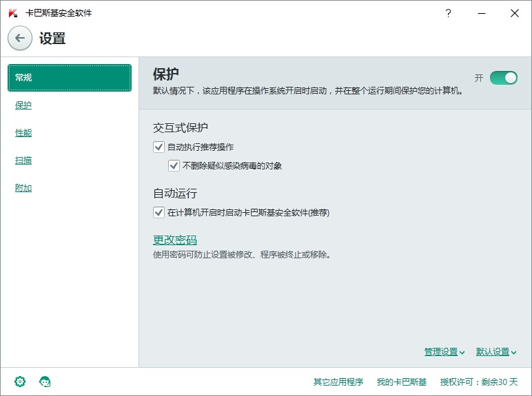Toggle 在计算机开启时启动 autorun checkbox
The image size is (532, 396).
click(158, 213)
